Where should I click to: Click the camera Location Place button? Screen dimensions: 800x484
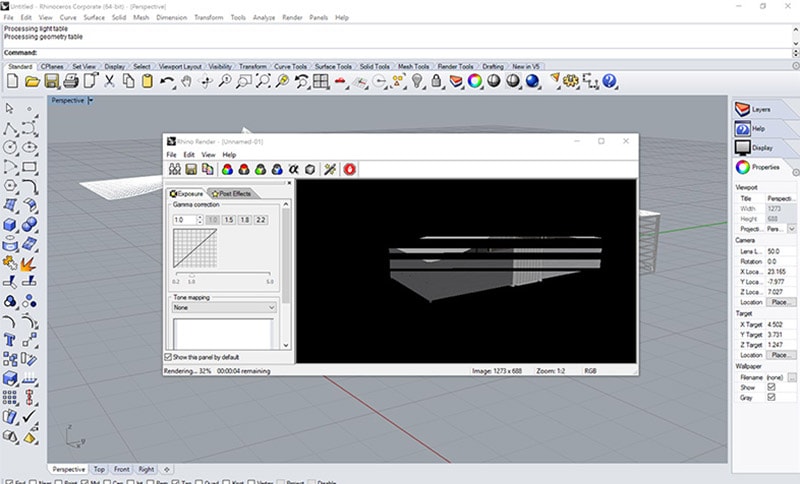780,302
